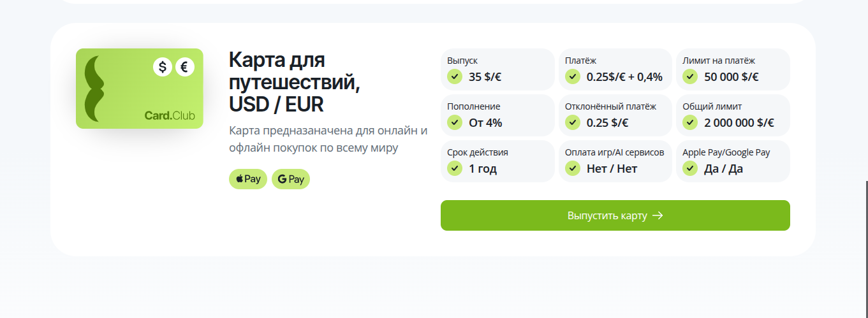This screenshot has height=318, width=868.
Task: Click checkmark icon next to 35 $/€
Action: [x=455, y=76]
